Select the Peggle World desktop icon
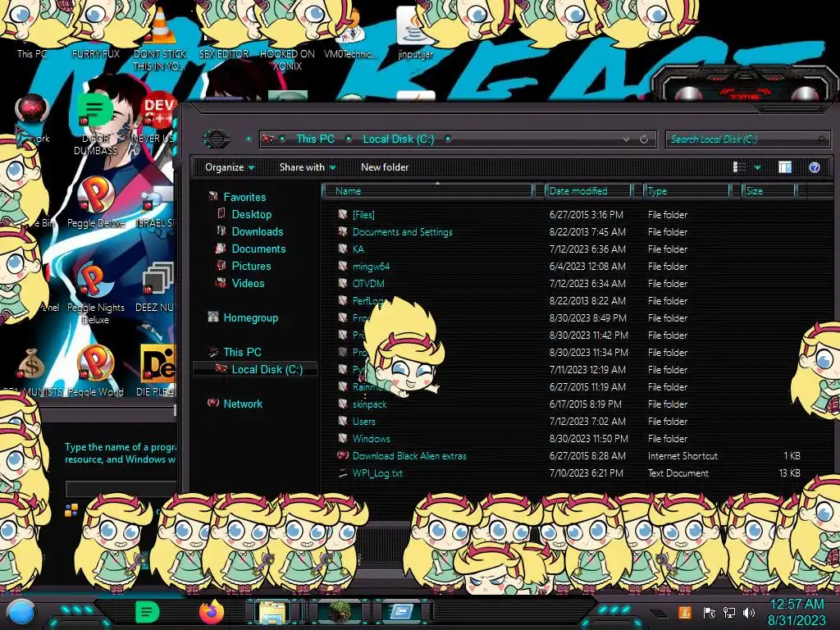 [95, 371]
